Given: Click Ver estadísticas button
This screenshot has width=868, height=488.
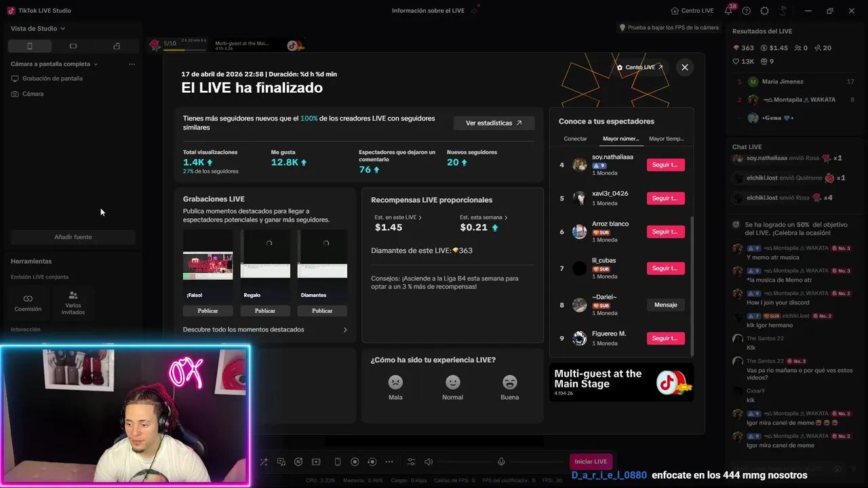Looking at the screenshot, I should coord(494,123).
